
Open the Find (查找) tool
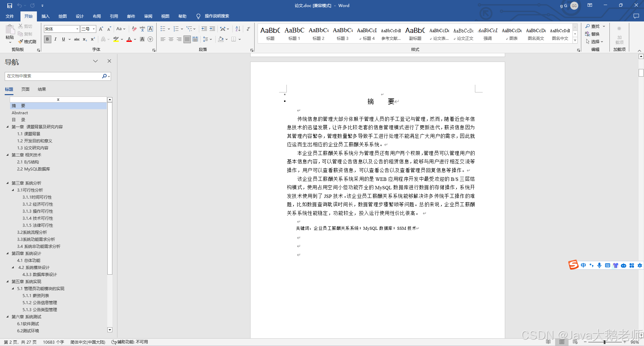click(x=594, y=26)
